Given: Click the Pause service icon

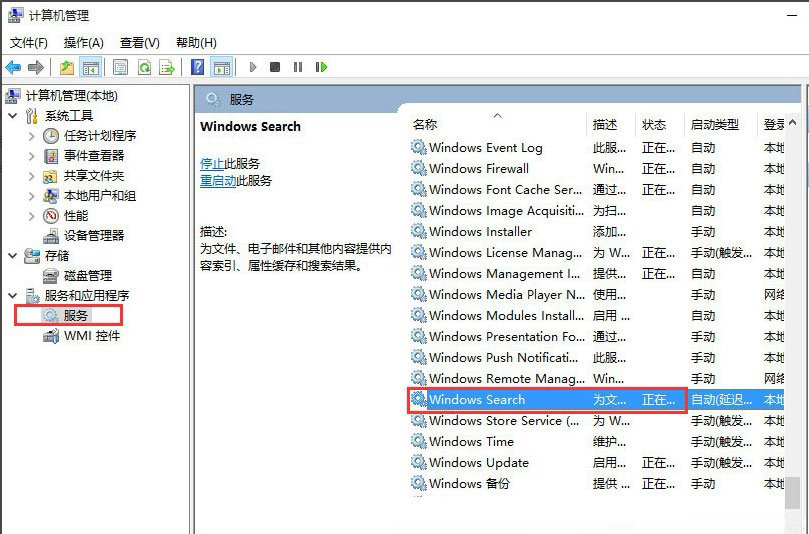Looking at the screenshot, I should [x=298, y=67].
